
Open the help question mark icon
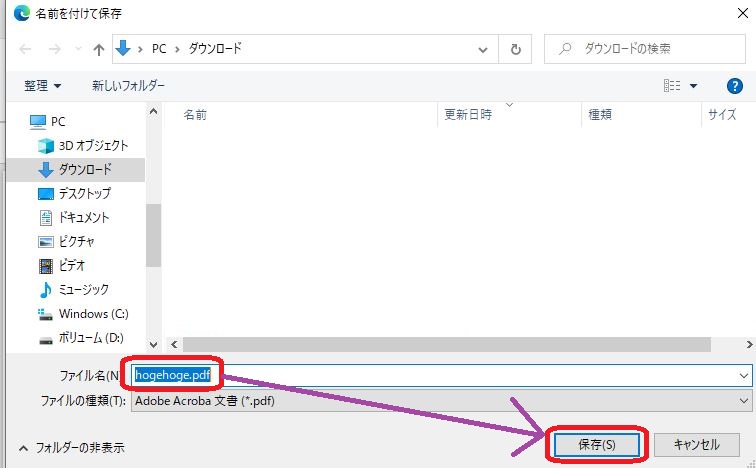734,86
